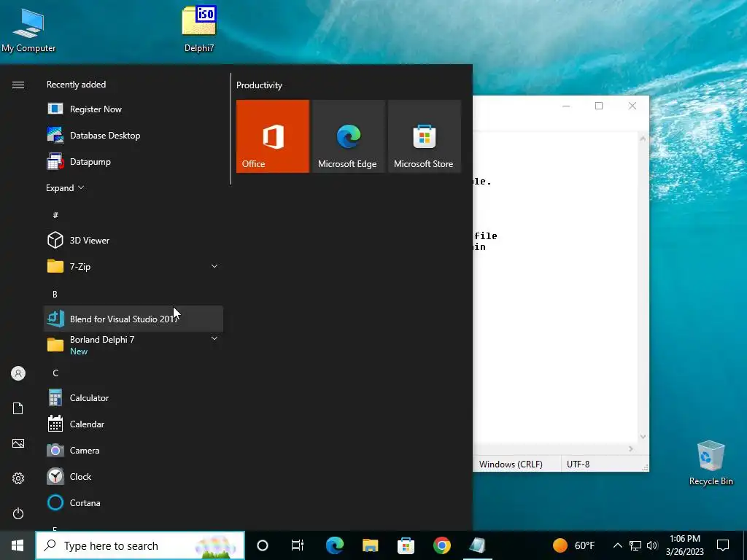The height and width of the screenshot is (560, 747).
Task: Open Settings gear in Start sidebar
Action: pyautogui.click(x=18, y=478)
